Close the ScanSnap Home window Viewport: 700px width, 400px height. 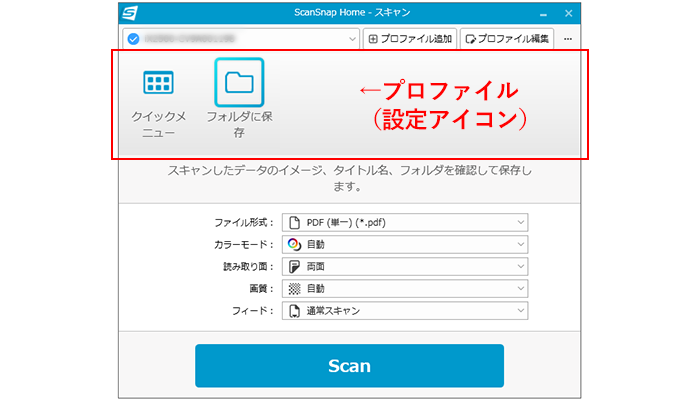coord(568,13)
